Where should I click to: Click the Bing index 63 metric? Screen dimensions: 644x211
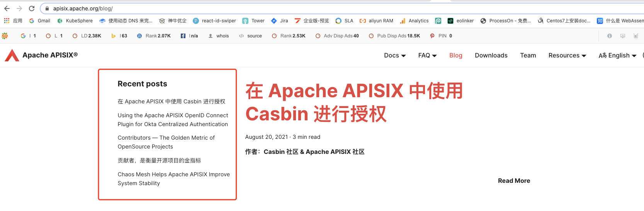point(119,36)
